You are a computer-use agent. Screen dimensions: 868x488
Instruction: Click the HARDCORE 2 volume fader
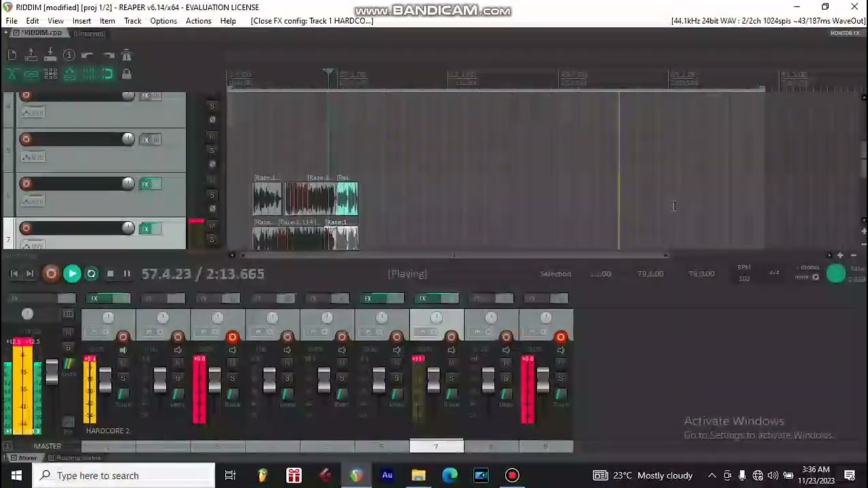(x=105, y=380)
